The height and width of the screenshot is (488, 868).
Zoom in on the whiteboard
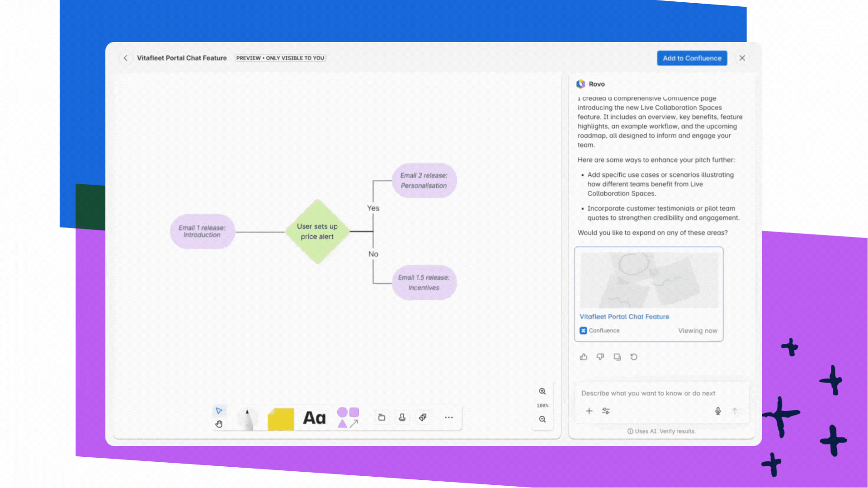542,391
